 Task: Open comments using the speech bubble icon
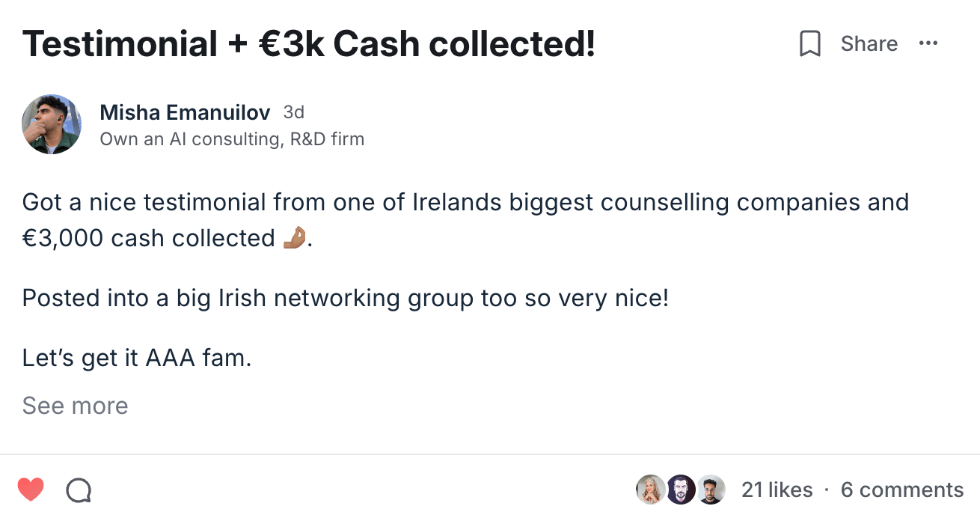click(x=79, y=490)
